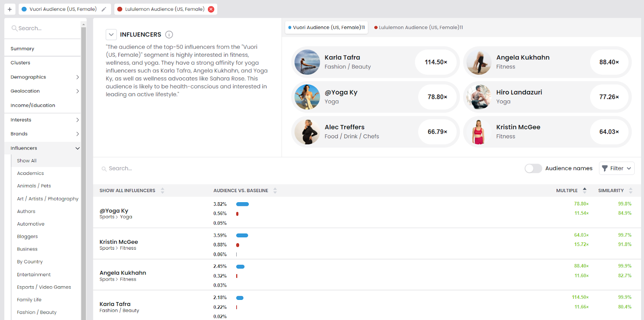Image resolution: width=644 pixels, height=320 pixels.
Task: Select Entertainment category
Action: (x=34, y=275)
